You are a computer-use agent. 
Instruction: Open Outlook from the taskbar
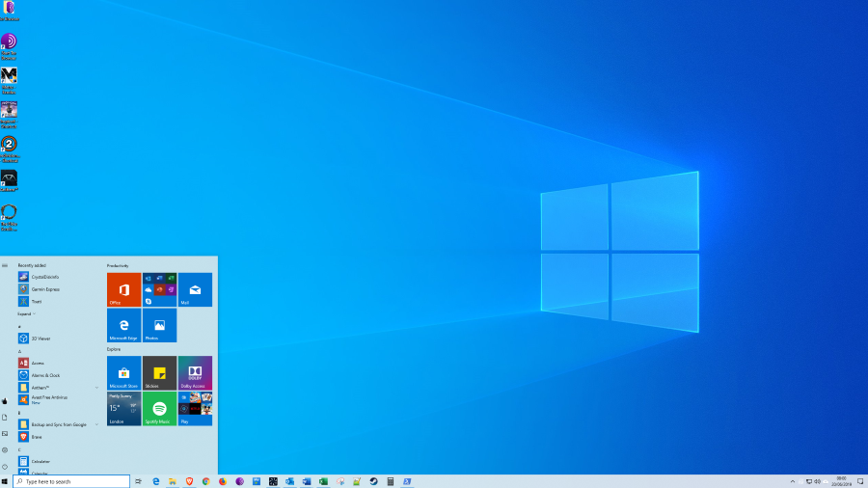289,481
